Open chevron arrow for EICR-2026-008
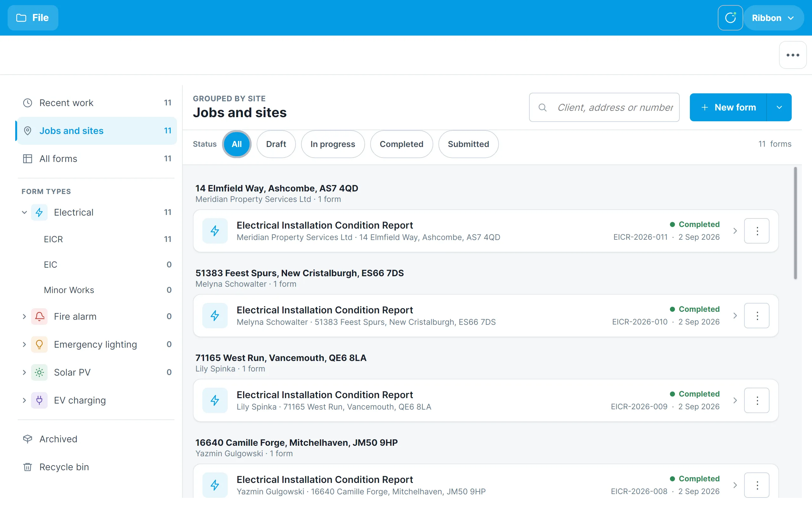The image size is (812, 508). [x=735, y=485]
